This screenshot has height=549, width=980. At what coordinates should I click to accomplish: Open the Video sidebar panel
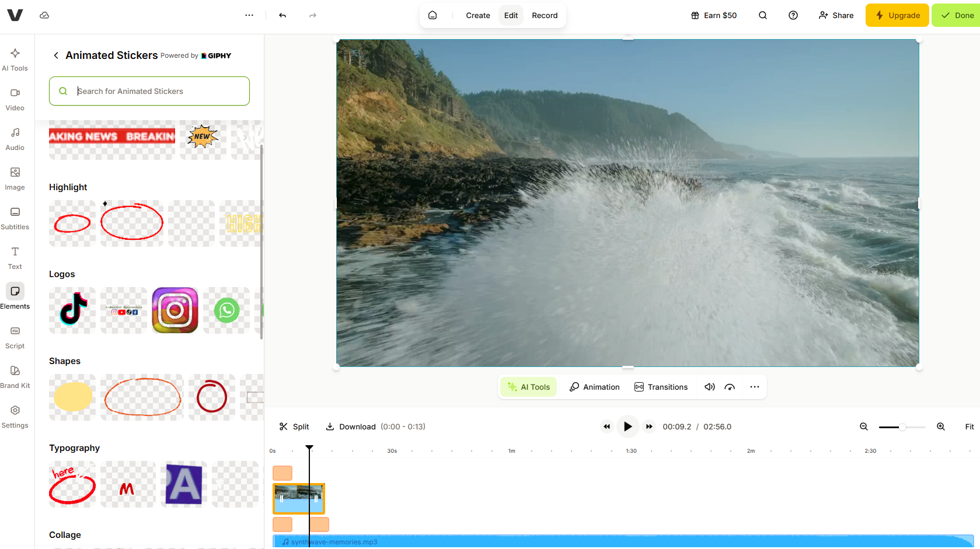click(x=15, y=99)
